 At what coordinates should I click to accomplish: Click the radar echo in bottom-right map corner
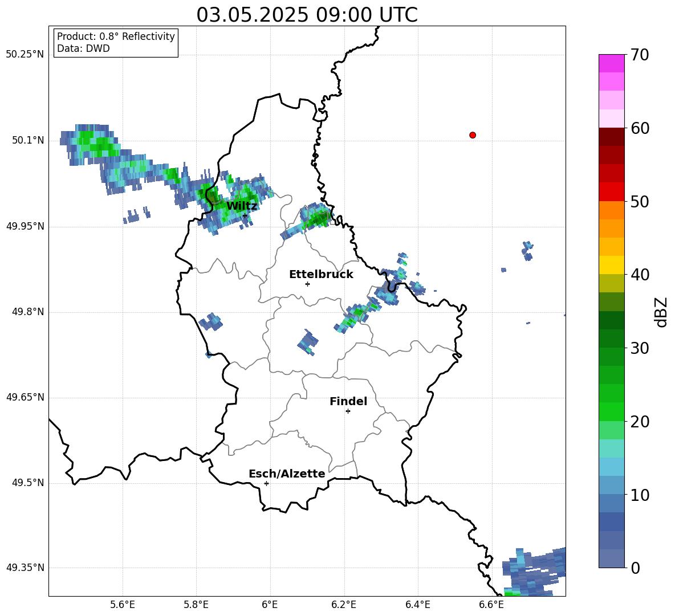(x=534, y=572)
